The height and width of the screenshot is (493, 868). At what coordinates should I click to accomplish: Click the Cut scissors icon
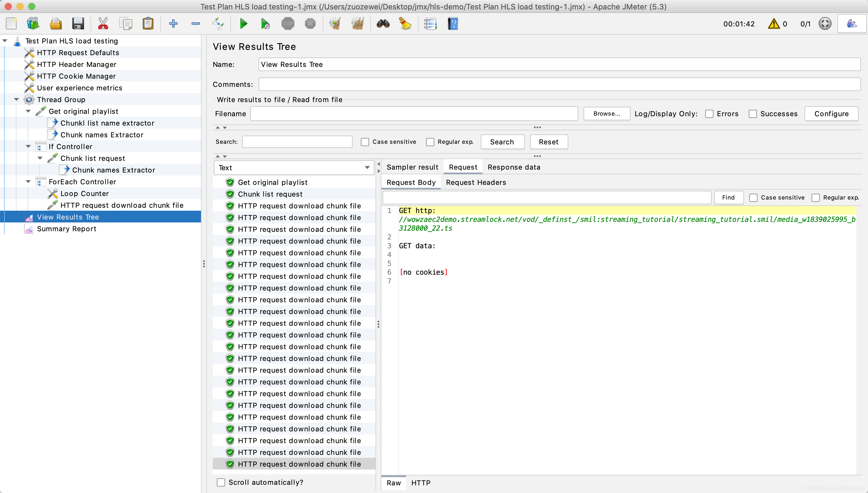click(x=103, y=24)
